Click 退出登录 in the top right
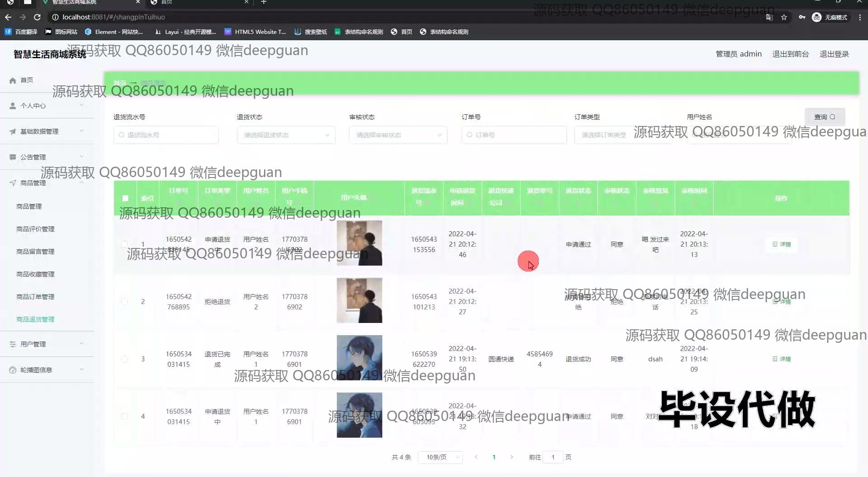 834,54
